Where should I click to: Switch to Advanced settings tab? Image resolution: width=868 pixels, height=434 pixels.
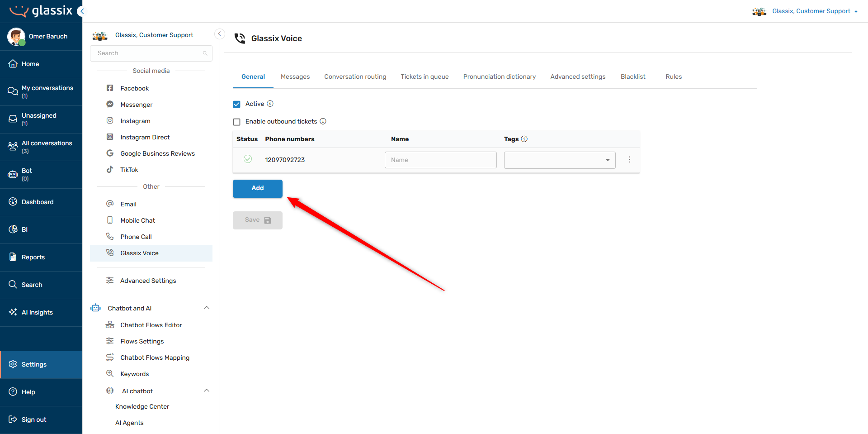coord(578,76)
